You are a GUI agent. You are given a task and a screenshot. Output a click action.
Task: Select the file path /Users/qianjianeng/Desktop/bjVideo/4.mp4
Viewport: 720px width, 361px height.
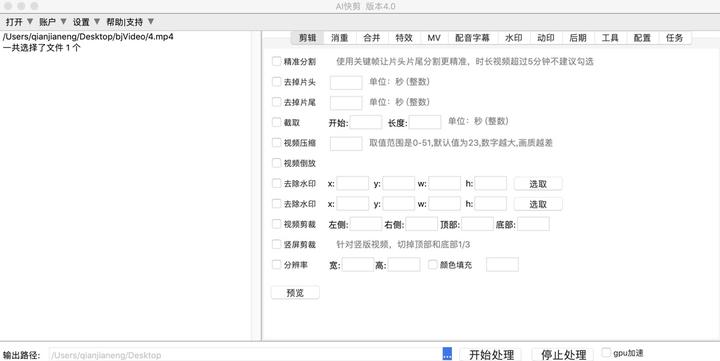point(88,37)
